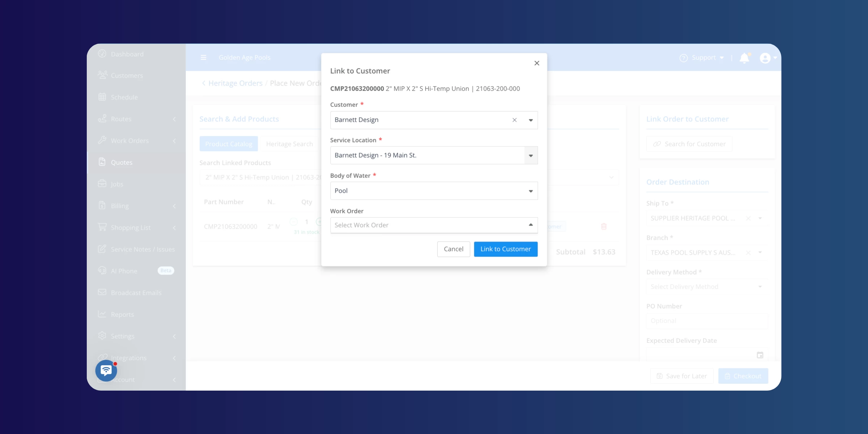Click the Search Linked Products field
The image size is (868, 434).
[409, 177]
